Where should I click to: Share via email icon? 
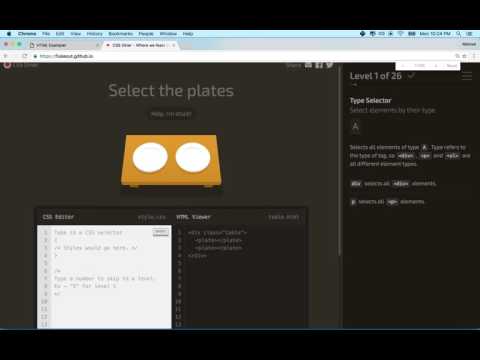click(308, 65)
